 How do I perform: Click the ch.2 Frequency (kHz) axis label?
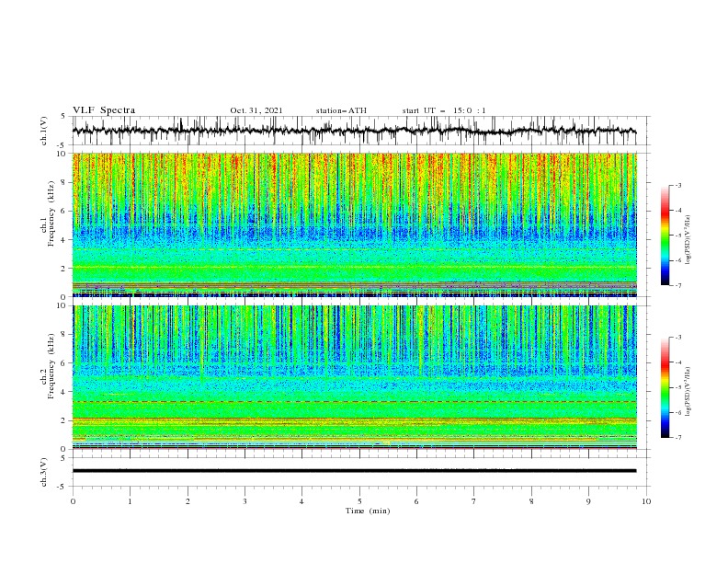[48, 366]
